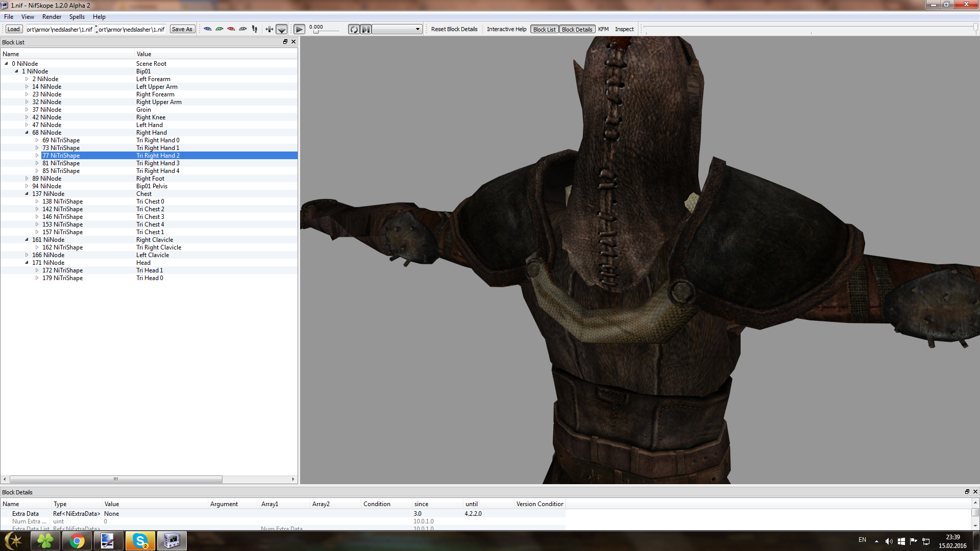Viewport: 980px width, 551px height.
Task: Open the NifSkope taskbar icon
Action: coord(172,541)
